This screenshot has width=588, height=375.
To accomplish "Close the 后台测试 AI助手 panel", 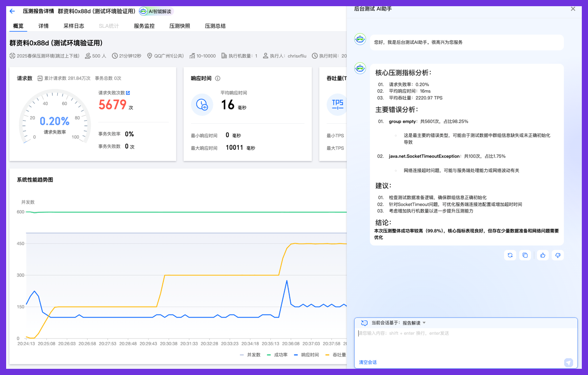I will tap(573, 9).
